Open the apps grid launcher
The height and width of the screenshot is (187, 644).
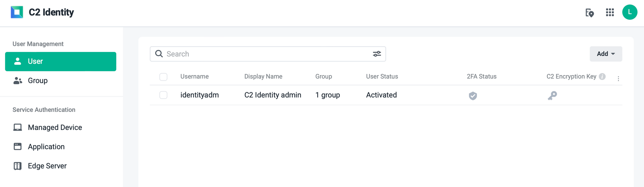coord(610,13)
